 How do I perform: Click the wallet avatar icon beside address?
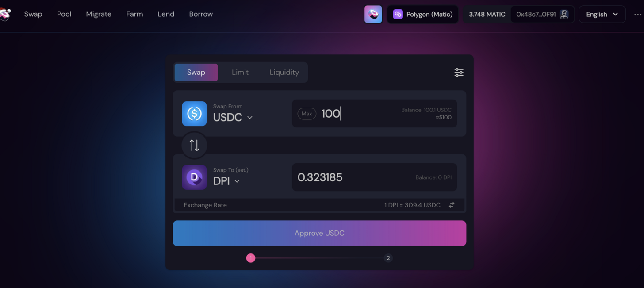(564, 14)
